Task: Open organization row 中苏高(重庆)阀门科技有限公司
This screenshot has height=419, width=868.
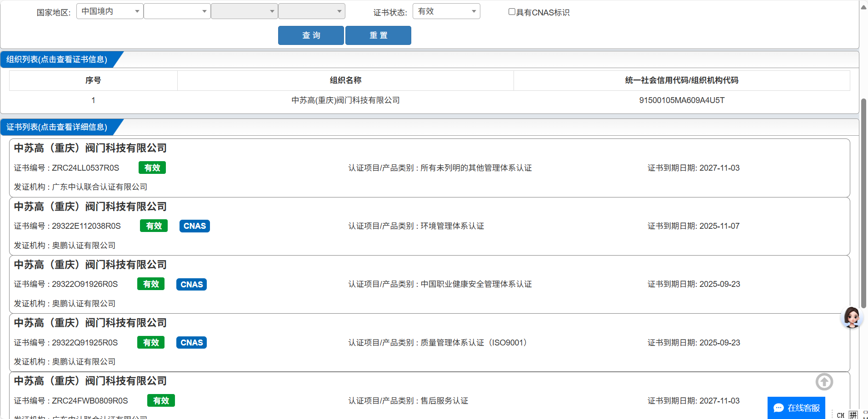Action: point(345,100)
